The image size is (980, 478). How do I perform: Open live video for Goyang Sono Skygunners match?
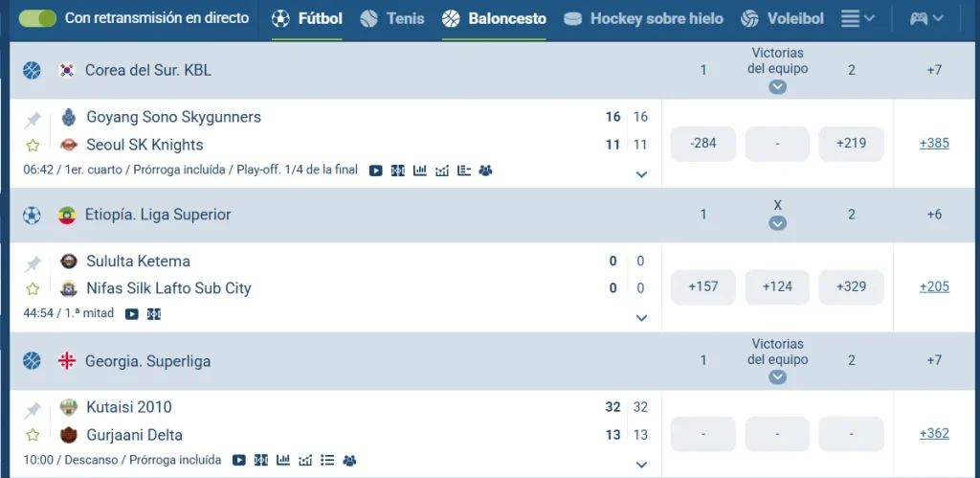click(x=375, y=171)
